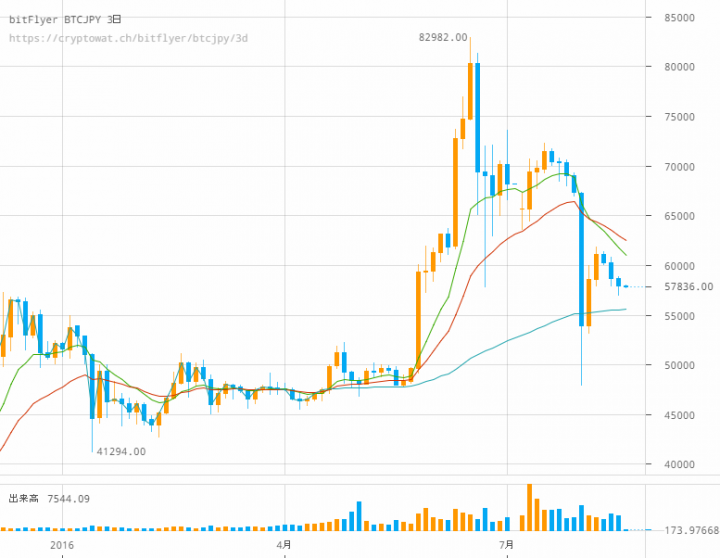
Task: Click the 2016 date axis label
Action: 62,545
